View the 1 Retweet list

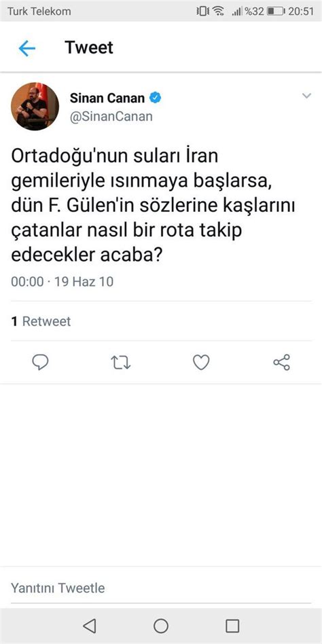(x=41, y=321)
